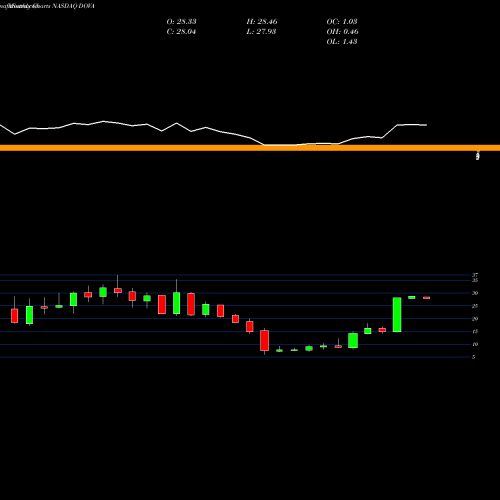Click the large red candle dropping from 15 to 8
The width and height of the screenshot is (500, 500).
265,340
